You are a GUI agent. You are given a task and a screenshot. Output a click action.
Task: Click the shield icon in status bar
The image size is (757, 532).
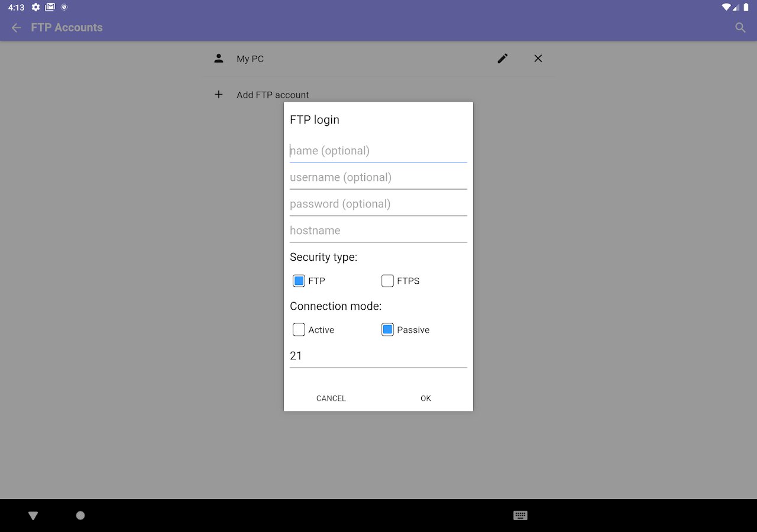(64, 7)
